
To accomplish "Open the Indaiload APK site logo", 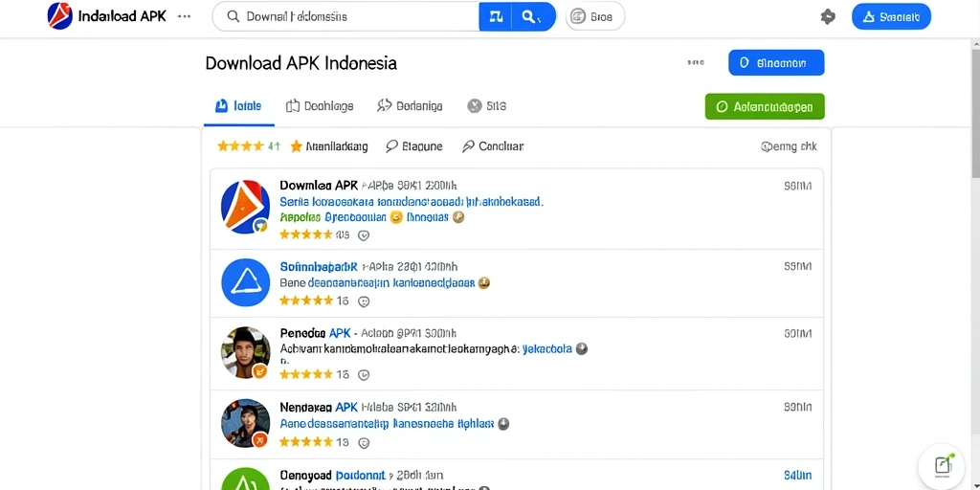I will [x=60, y=16].
